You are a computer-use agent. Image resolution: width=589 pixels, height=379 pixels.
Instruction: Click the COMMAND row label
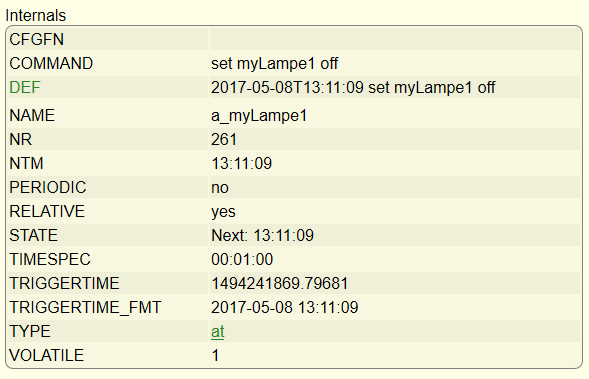(x=51, y=63)
